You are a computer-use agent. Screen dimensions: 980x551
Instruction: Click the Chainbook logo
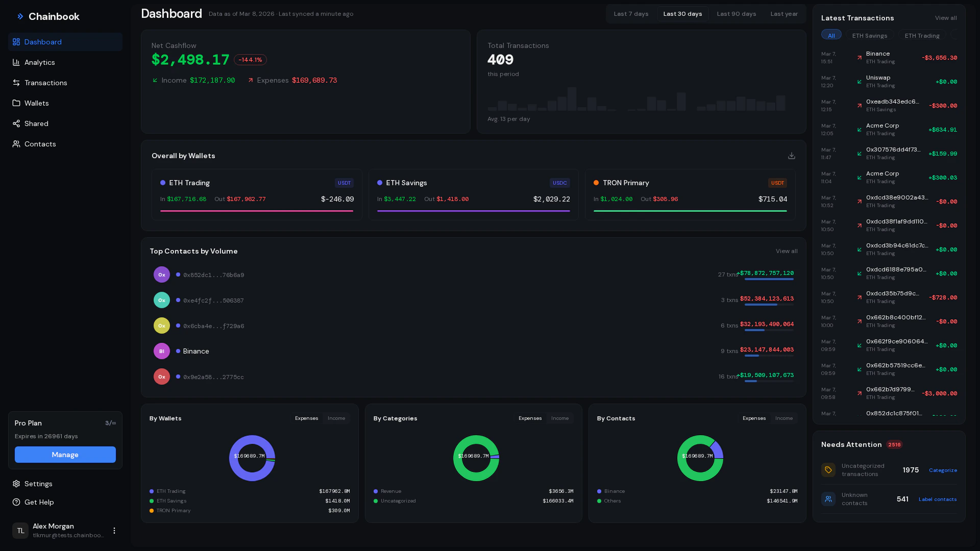(48, 16)
